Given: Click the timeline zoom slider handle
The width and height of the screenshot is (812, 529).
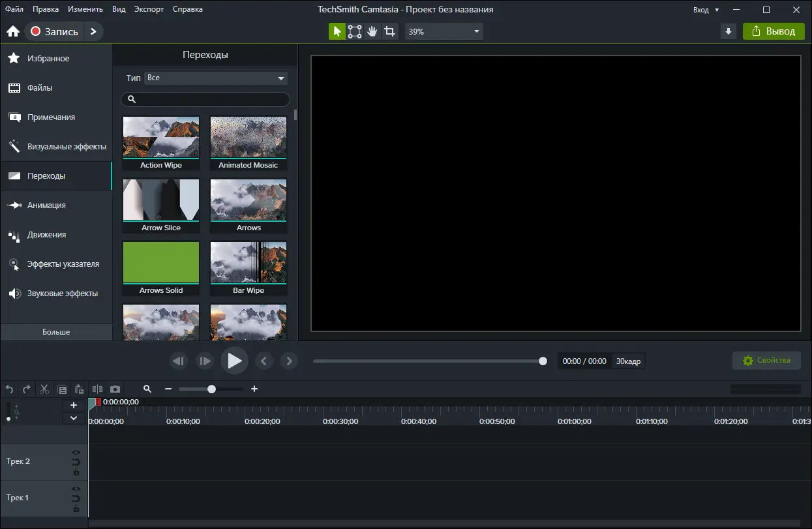Looking at the screenshot, I should coord(211,389).
